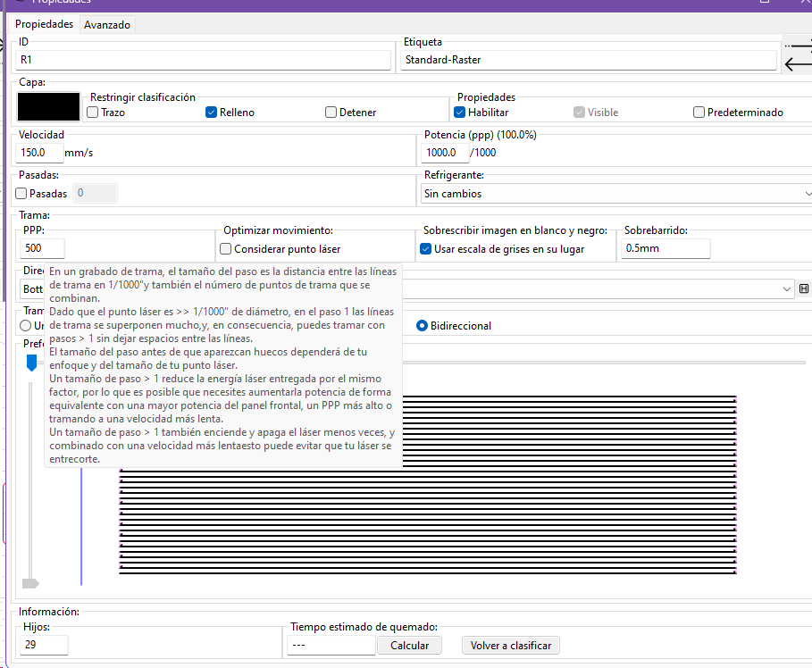Click the "Restringir clasificación" group label
The width and height of the screenshot is (812, 668).
(143, 97)
